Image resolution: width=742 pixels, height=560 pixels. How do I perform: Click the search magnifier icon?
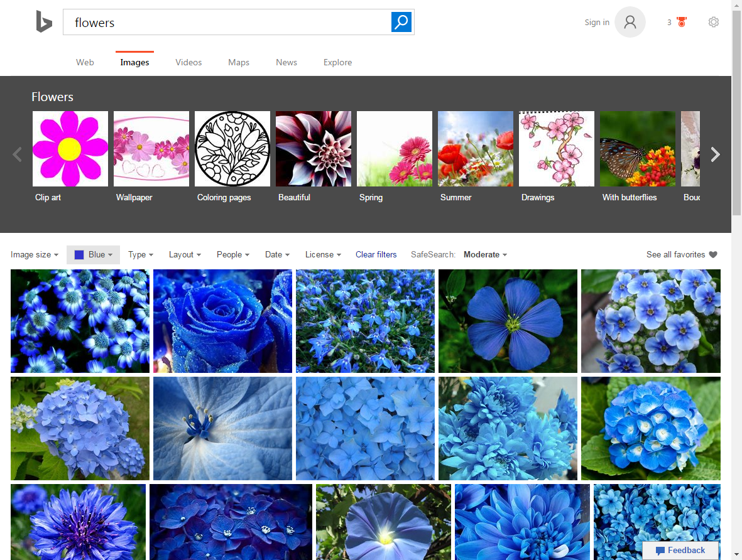tap(401, 21)
